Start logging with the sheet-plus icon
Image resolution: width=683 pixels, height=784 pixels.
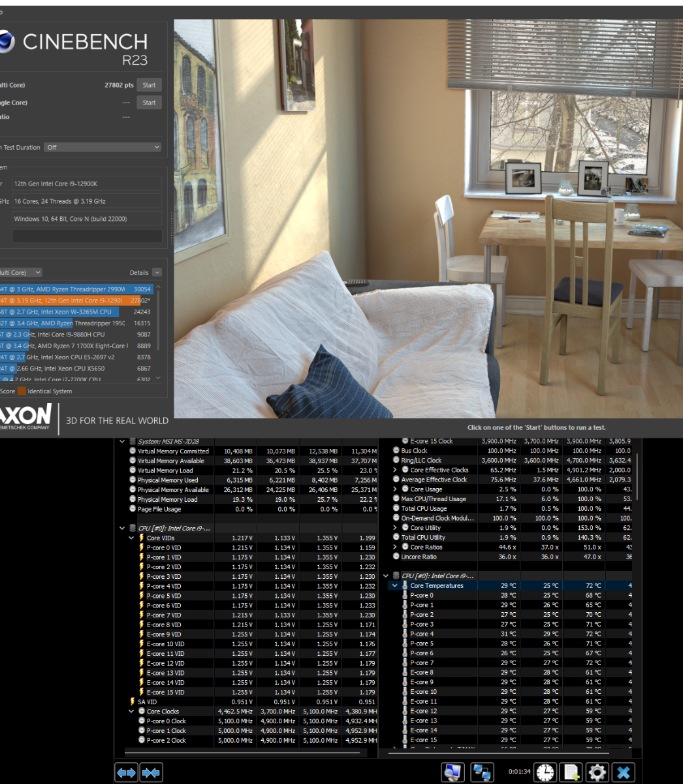[x=572, y=772]
